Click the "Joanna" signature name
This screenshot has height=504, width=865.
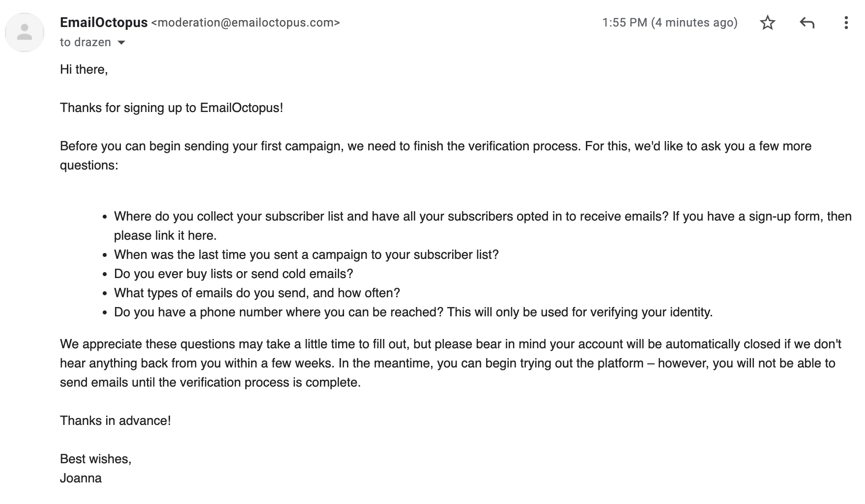[81, 478]
